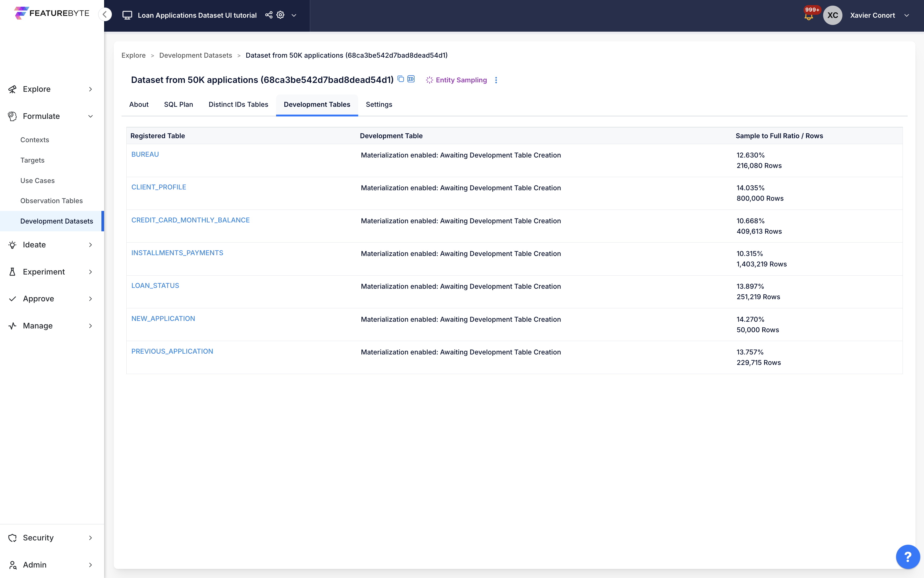Open the CREDIT_CARD_MONTHLY_BALANCE table link
This screenshot has height=578, width=924.
click(190, 220)
